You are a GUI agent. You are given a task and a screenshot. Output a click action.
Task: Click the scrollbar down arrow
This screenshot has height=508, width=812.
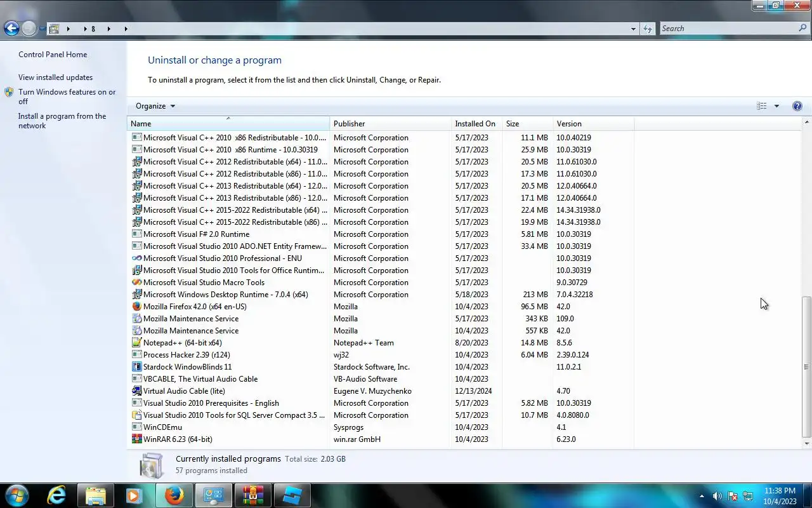[x=806, y=443]
